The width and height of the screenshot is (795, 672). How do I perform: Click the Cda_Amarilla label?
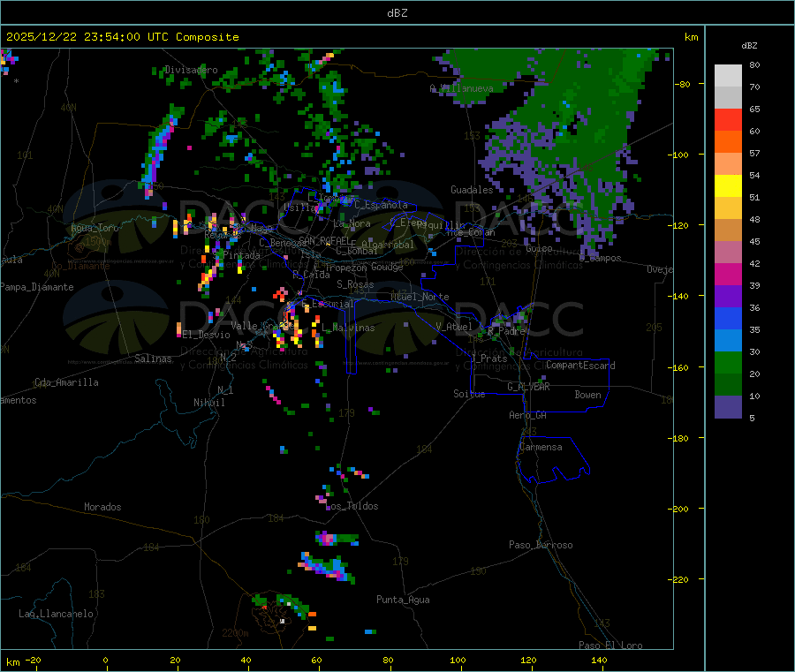(x=66, y=382)
